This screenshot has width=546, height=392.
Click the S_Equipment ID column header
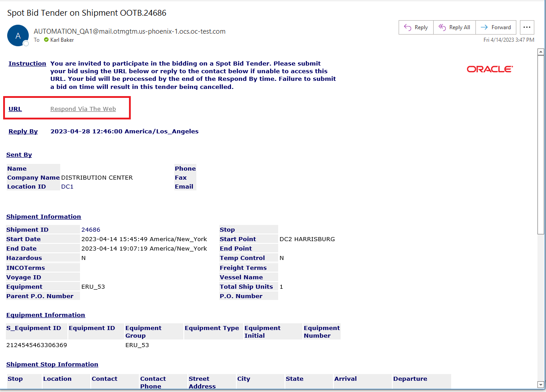coord(36,331)
